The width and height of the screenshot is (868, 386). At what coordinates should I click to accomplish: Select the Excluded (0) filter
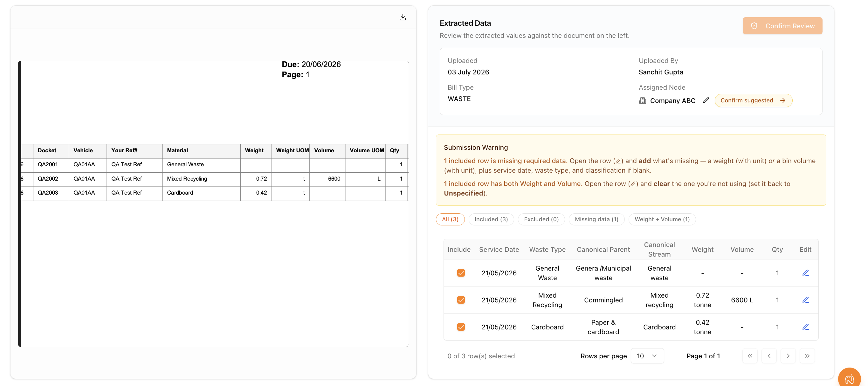(x=541, y=219)
